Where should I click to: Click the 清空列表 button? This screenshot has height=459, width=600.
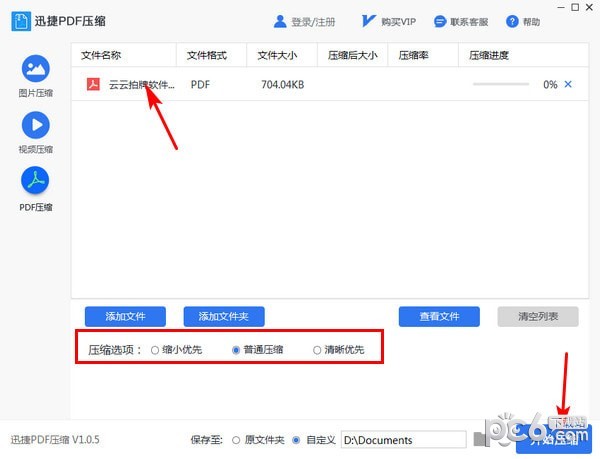pos(538,316)
